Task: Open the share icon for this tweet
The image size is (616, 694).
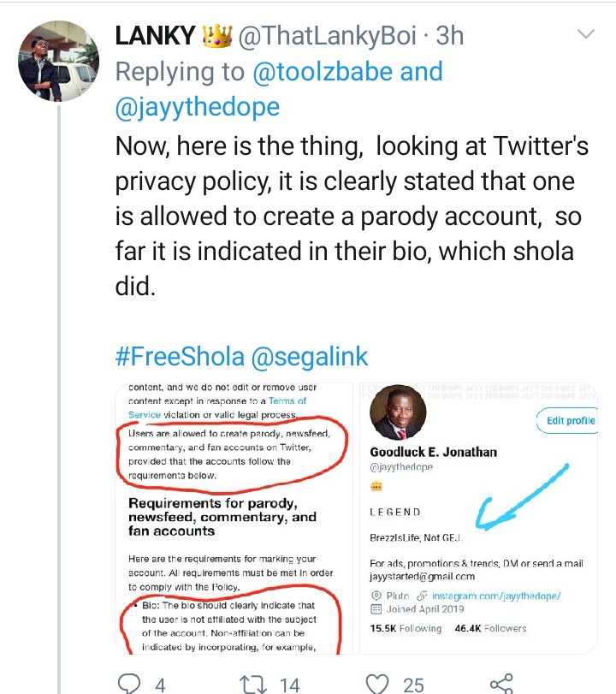Action: point(500,682)
